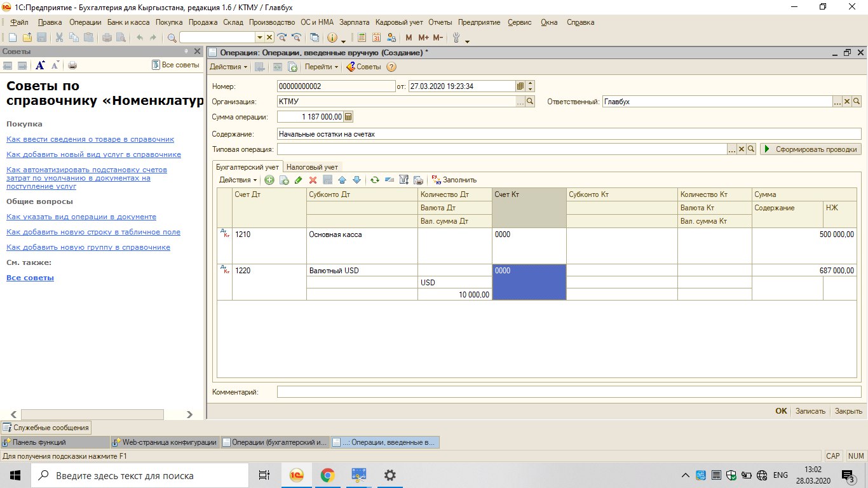Select the Валютный USD cell
The height and width of the screenshot is (488, 868).
[x=362, y=271]
